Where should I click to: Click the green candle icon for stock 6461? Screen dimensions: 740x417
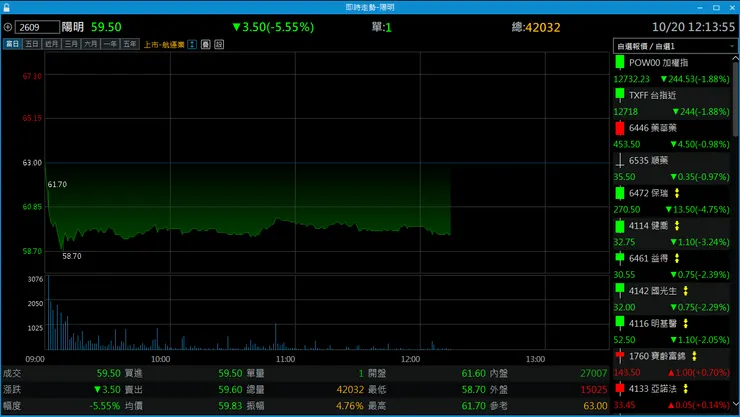[x=620, y=258]
